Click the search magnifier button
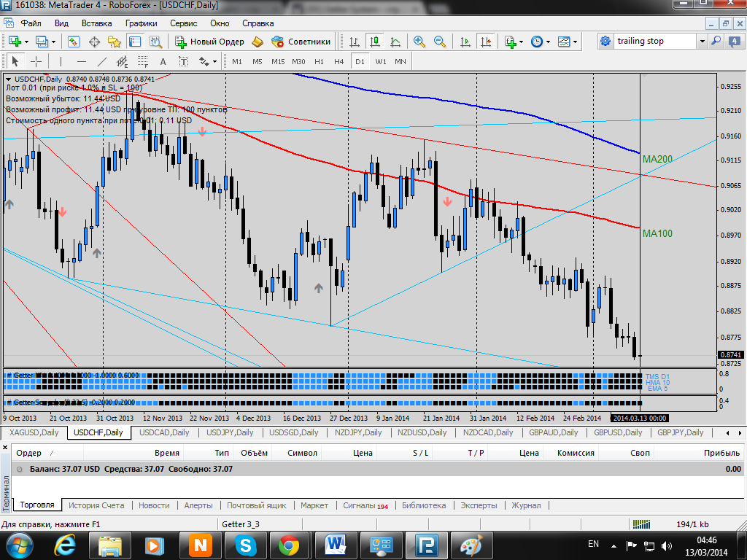The width and height of the screenshot is (747, 560). pyautogui.click(x=716, y=42)
